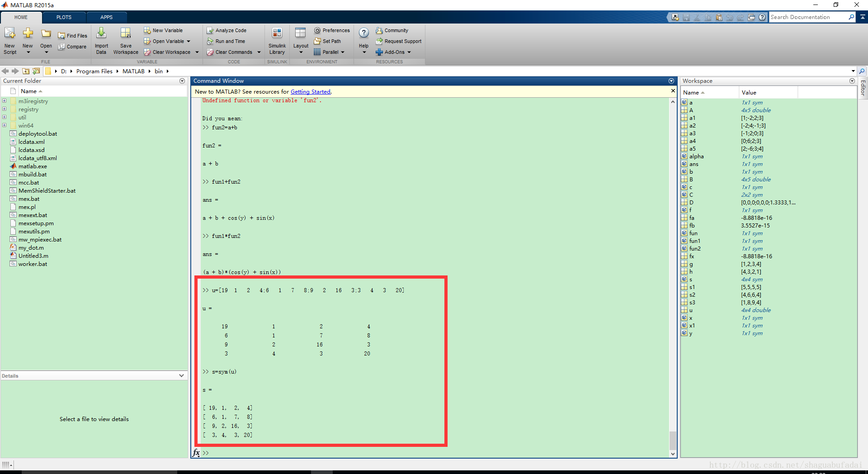Open the Add-Ons dropdown

(409, 52)
